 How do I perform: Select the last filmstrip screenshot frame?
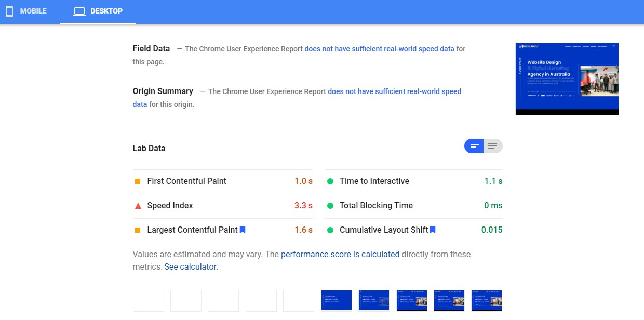tap(486, 300)
